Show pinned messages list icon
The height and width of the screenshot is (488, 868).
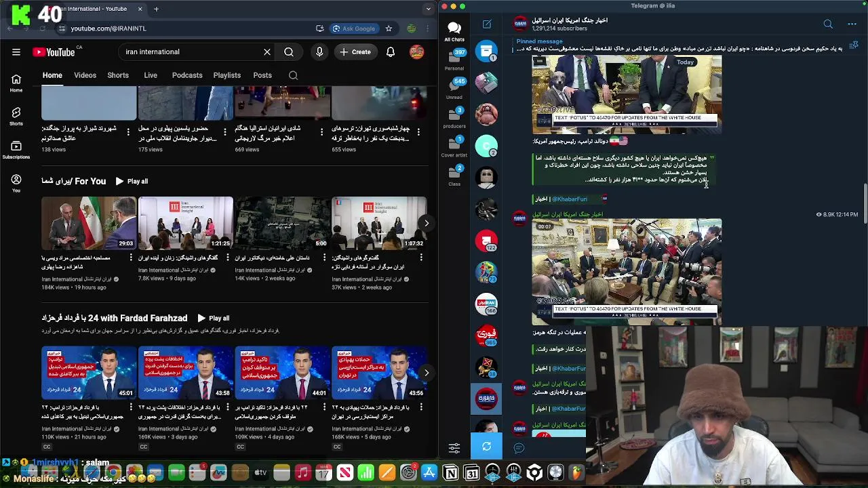(x=854, y=45)
